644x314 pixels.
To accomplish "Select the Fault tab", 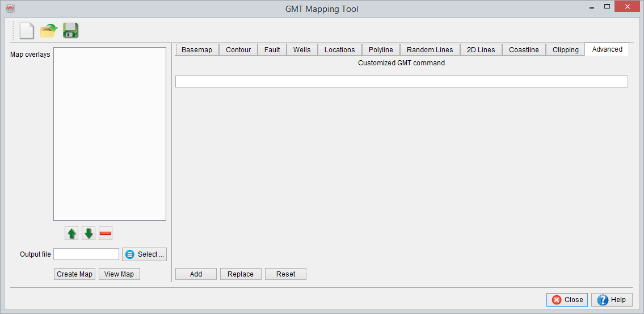I will 272,50.
